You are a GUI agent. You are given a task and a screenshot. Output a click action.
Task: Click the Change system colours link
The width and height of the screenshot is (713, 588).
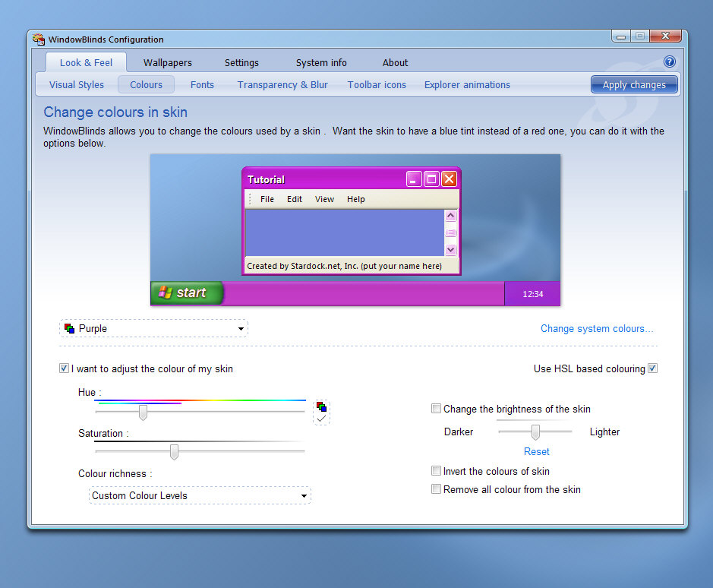(597, 329)
